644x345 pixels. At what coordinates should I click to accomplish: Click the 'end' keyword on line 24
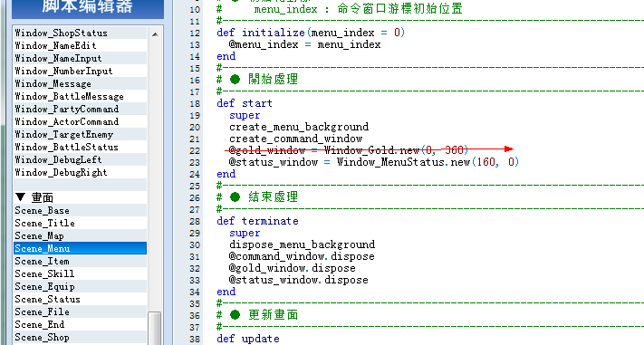[x=226, y=174]
